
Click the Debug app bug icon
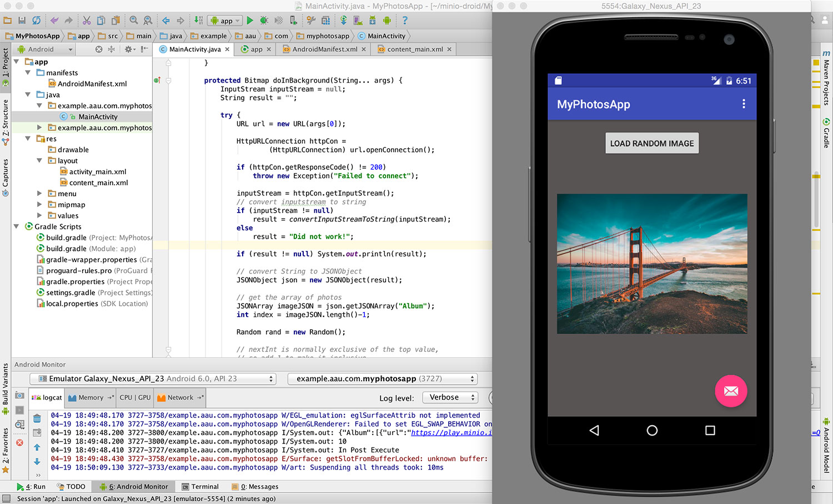click(264, 21)
